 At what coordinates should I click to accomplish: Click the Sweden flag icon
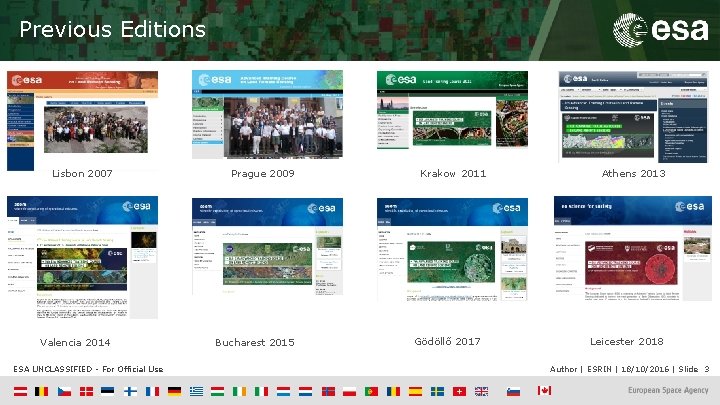[438, 391]
